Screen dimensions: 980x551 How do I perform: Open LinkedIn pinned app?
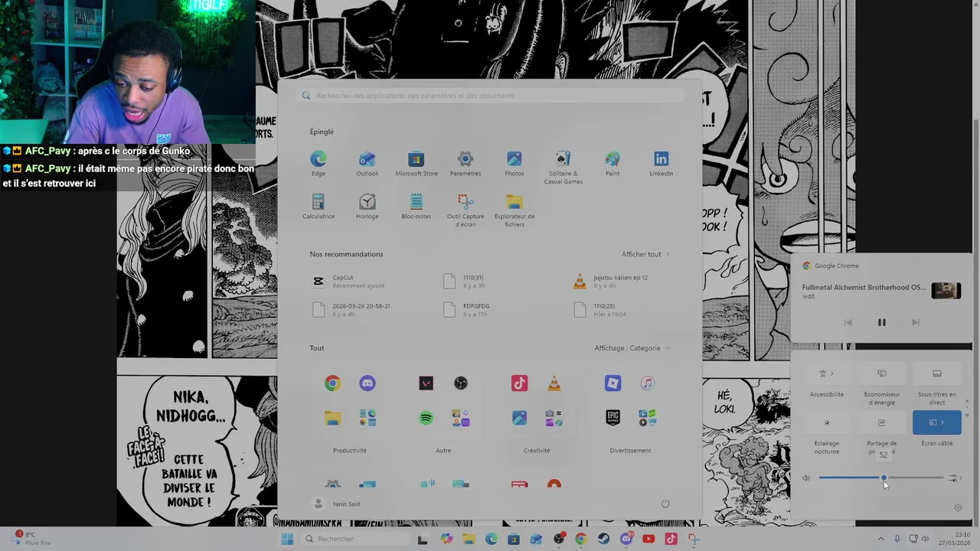point(661,163)
